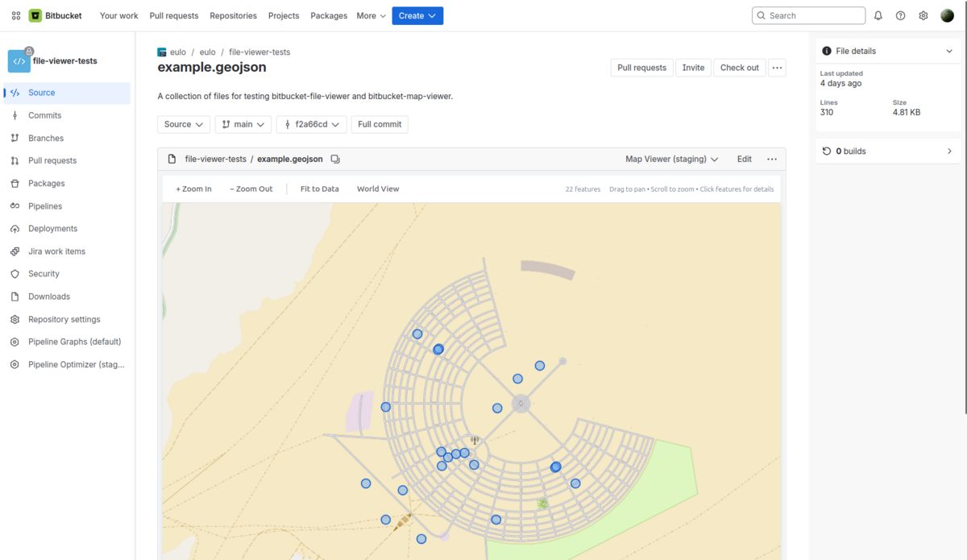Copy the example.geojson file path

335,159
